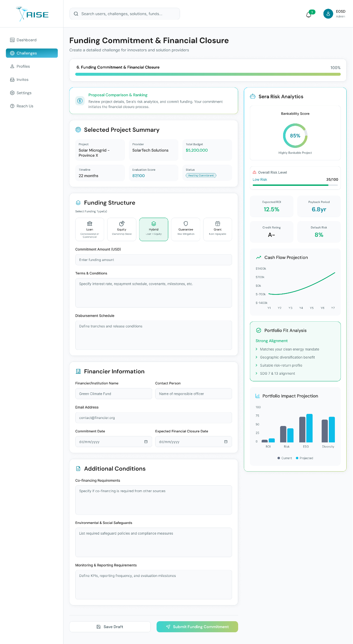Open Expected Financial Closure Date calendar icon
The width and height of the screenshot is (353, 644).
pos(226,442)
